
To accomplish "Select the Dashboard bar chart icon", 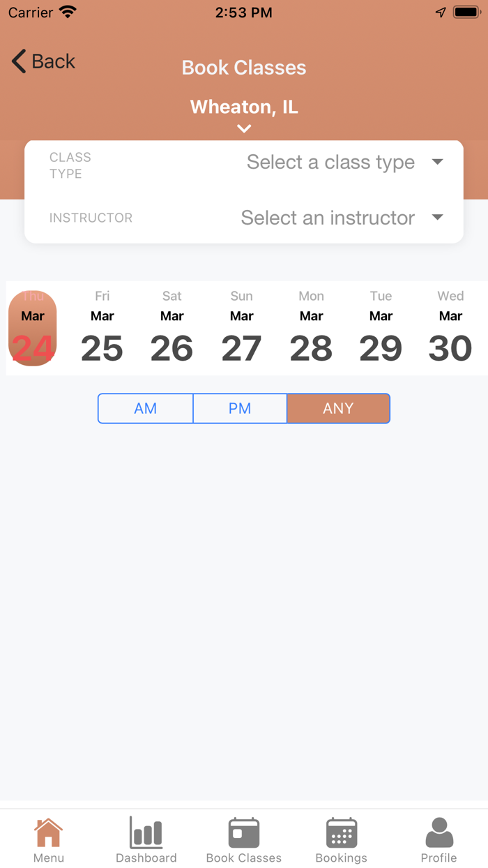I will [x=146, y=831].
